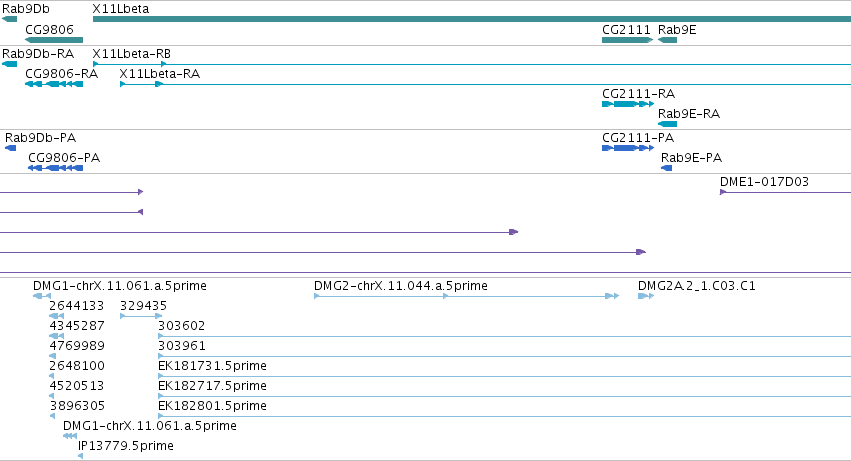This screenshot has height=461, width=851.
Task: Select the EK182717.5prime EST label
Action: [x=212, y=386]
